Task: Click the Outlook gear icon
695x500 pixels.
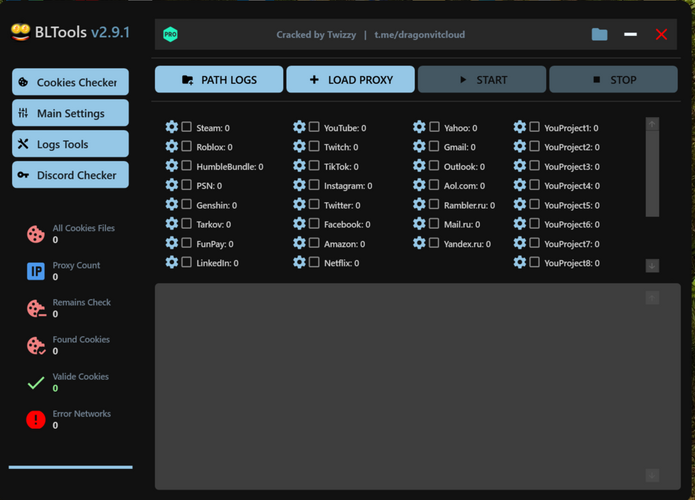Action: (x=419, y=166)
